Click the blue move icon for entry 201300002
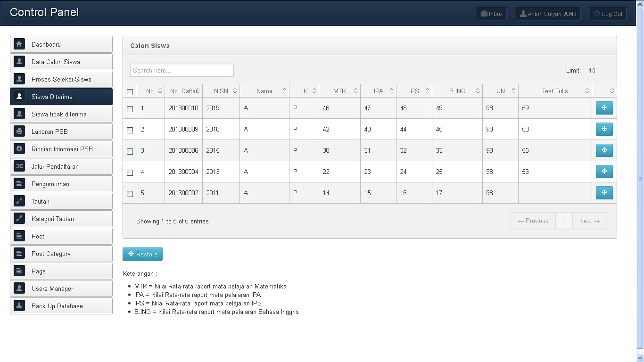 [604, 193]
